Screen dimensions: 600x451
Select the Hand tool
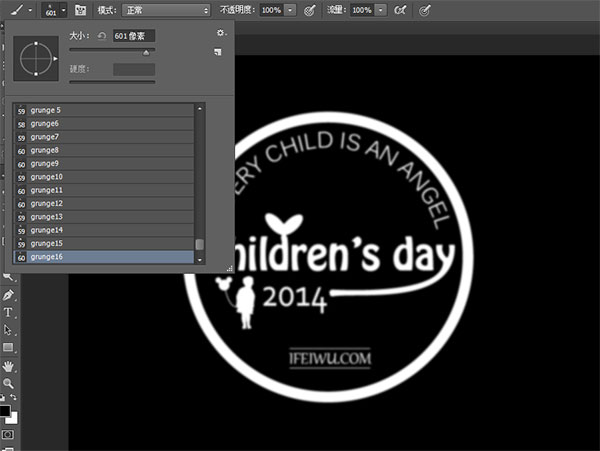(8, 366)
